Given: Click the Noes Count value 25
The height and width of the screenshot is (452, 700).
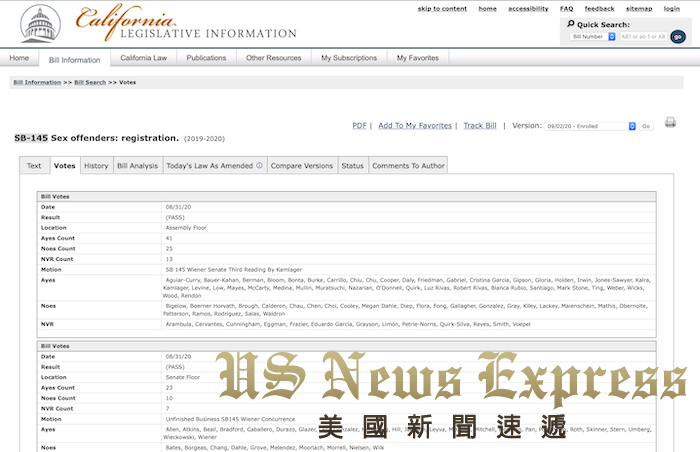Looking at the screenshot, I should [x=169, y=249].
